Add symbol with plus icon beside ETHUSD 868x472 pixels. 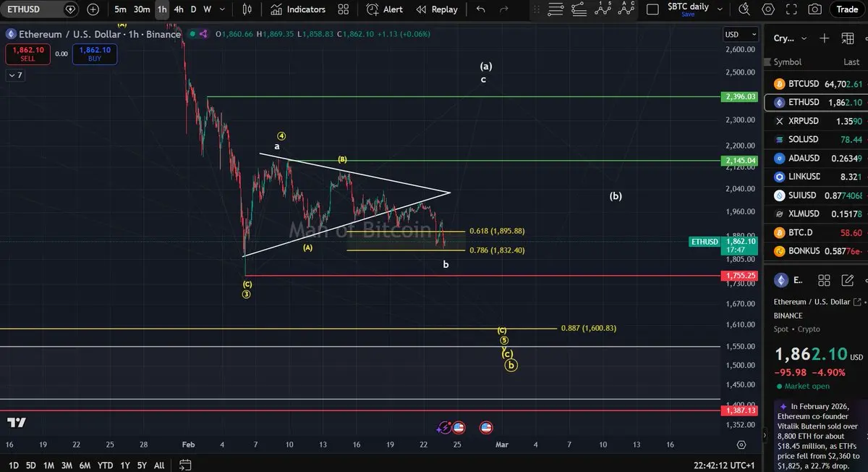93,9
